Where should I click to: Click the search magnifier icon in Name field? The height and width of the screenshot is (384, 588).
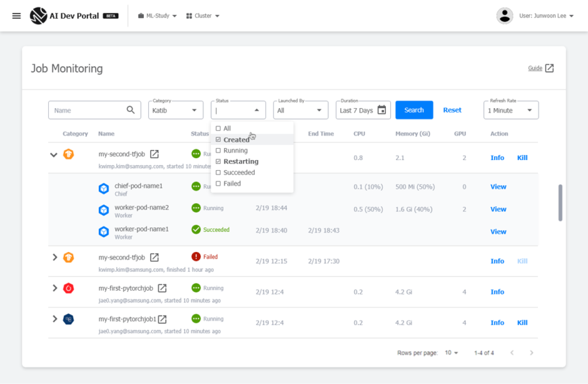tap(131, 110)
